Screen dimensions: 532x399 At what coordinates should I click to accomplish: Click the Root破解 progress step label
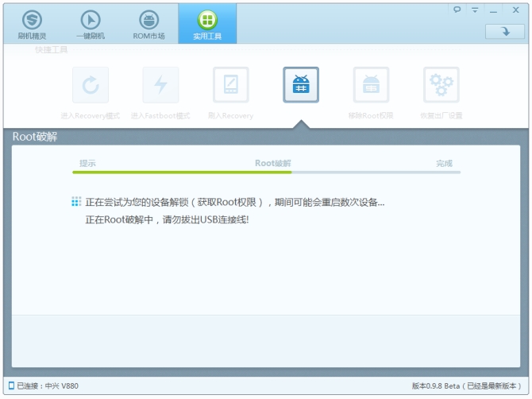tap(273, 163)
